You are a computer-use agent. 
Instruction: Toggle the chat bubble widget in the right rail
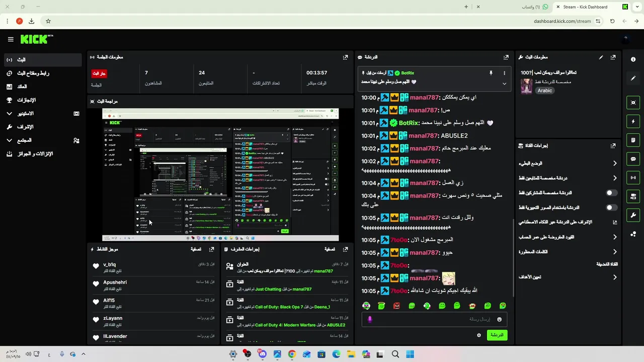click(x=633, y=159)
